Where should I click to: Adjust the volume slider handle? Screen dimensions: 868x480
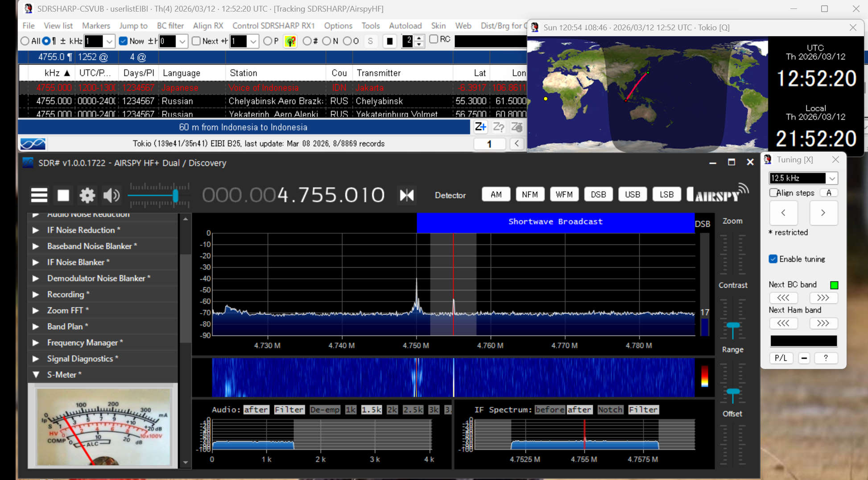point(175,195)
